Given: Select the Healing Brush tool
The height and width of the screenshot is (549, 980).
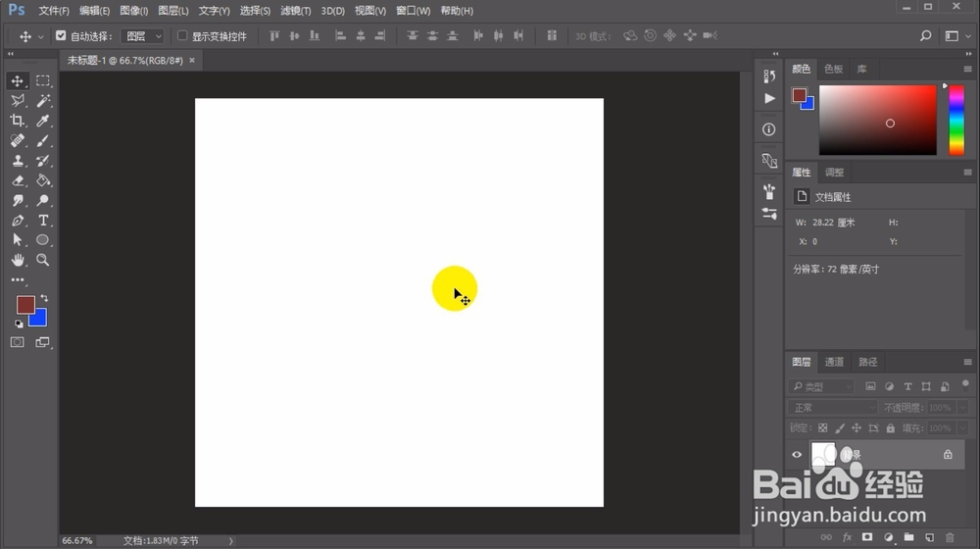Looking at the screenshot, I should [x=18, y=140].
